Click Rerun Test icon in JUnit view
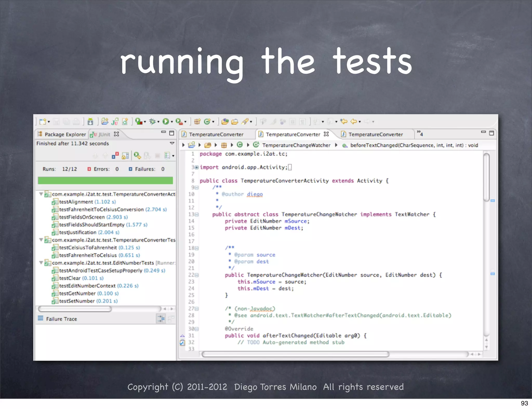The height and width of the screenshot is (409, 532). click(x=137, y=156)
